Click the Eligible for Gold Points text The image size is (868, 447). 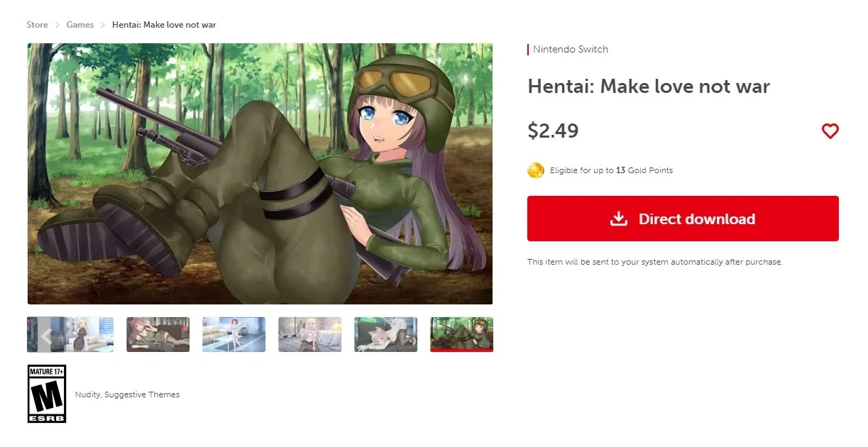coord(611,170)
